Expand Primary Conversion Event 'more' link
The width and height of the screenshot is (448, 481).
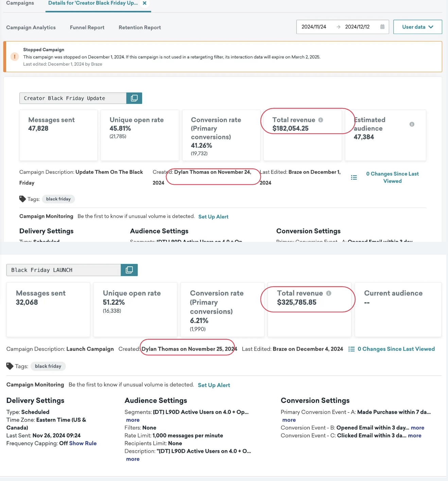289,420
